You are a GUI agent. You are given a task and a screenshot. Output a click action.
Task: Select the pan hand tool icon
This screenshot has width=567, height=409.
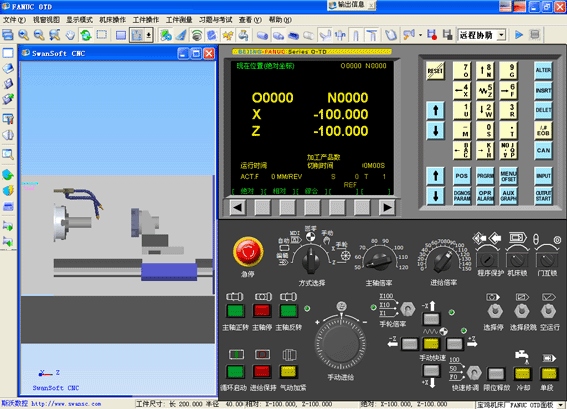pyautogui.click(x=70, y=35)
